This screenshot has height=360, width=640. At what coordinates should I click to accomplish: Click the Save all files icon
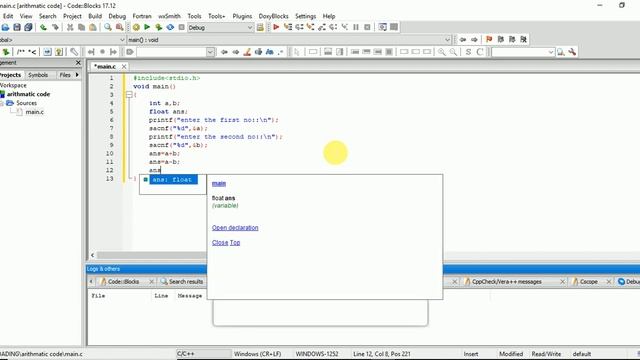coord(28,27)
